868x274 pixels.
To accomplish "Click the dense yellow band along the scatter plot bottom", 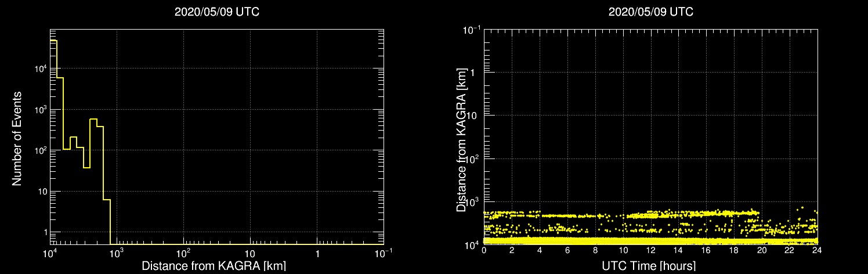I will tap(650, 240).
